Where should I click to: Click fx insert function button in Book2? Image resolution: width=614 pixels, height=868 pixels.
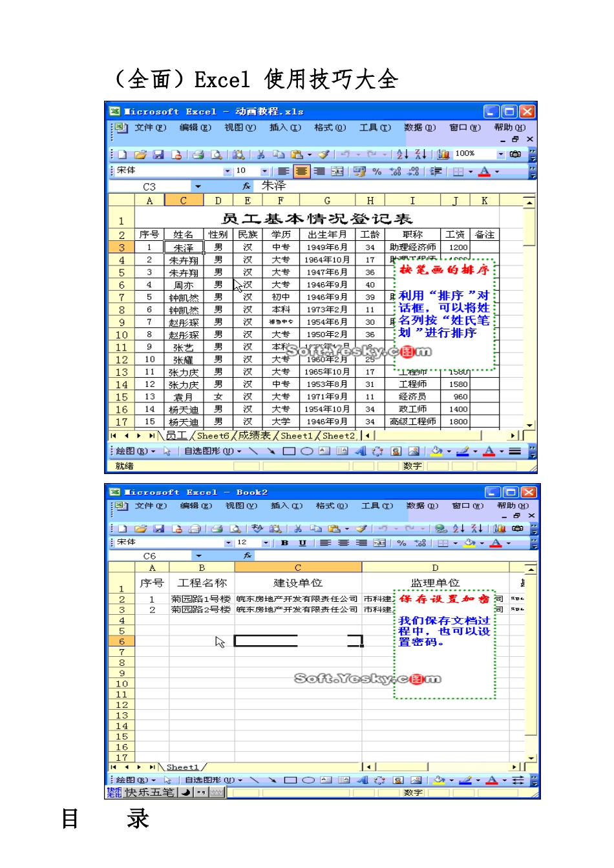[x=247, y=555]
